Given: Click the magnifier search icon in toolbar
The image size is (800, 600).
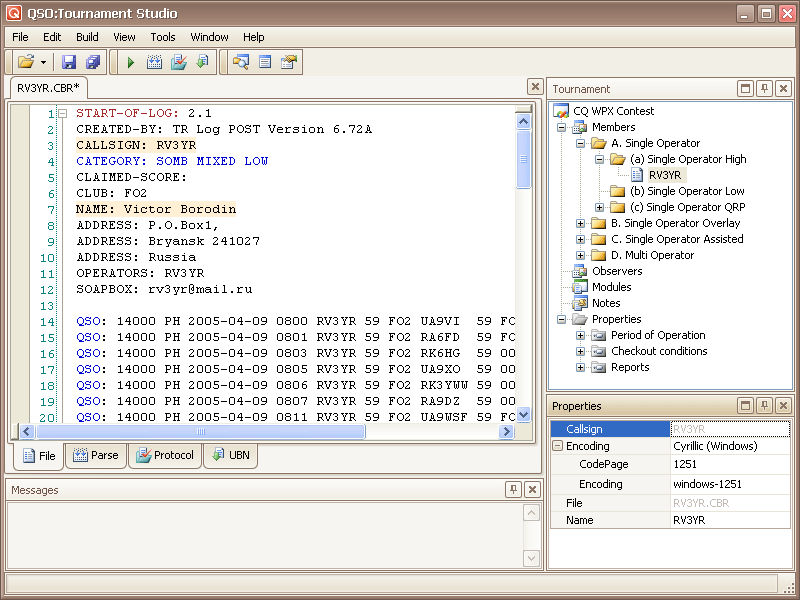Looking at the screenshot, I should click(240, 62).
